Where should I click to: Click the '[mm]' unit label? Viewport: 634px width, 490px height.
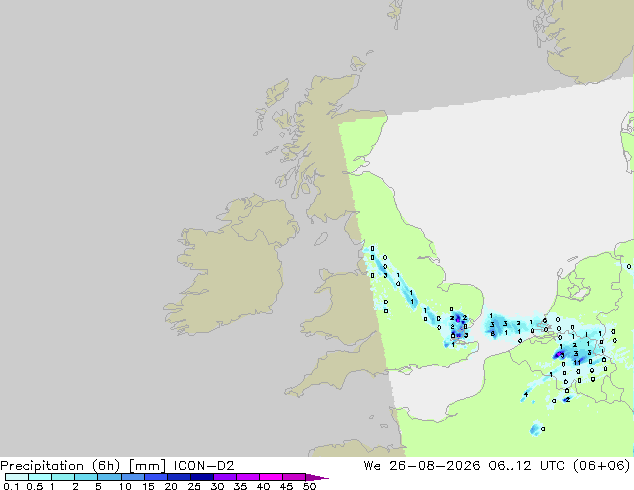click(147, 466)
